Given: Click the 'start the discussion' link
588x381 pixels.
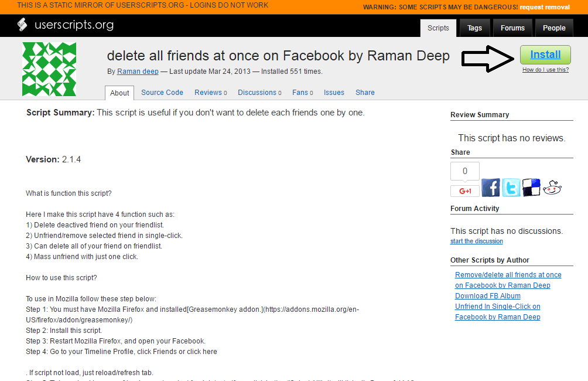Looking at the screenshot, I should 476,241.
